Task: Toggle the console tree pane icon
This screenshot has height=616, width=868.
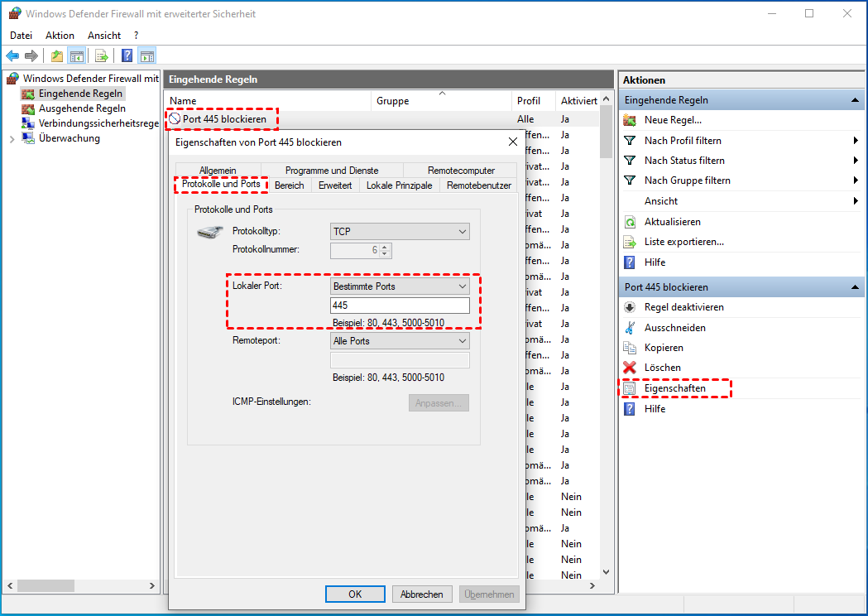Action: pos(76,55)
